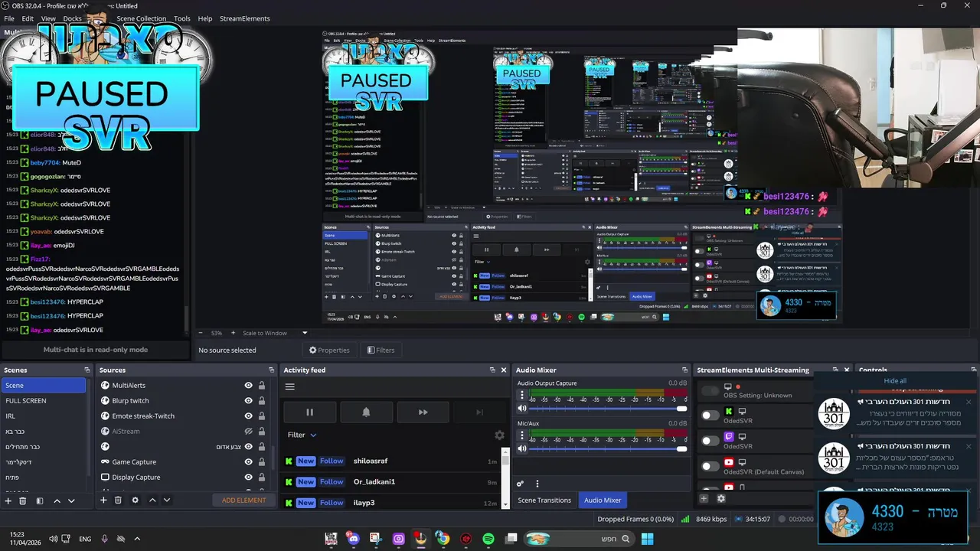
Task: Unlock the Display Capture source
Action: (x=262, y=478)
